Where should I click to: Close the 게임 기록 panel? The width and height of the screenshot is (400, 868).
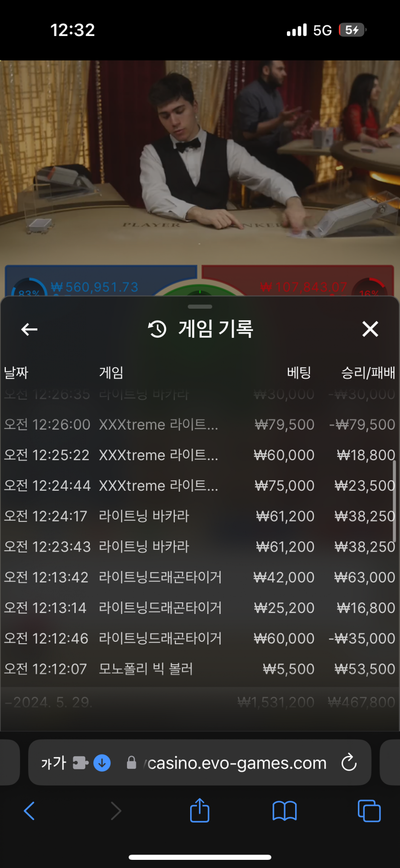coord(370,329)
